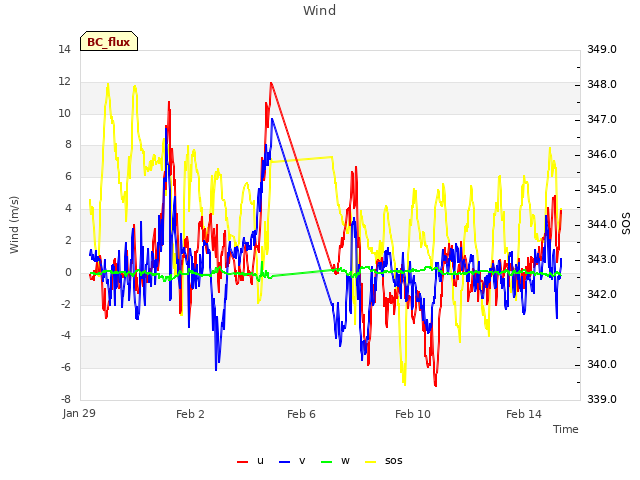640x480 pixels.
Task: Click the '-8' left axis value
Action: [x=66, y=399]
